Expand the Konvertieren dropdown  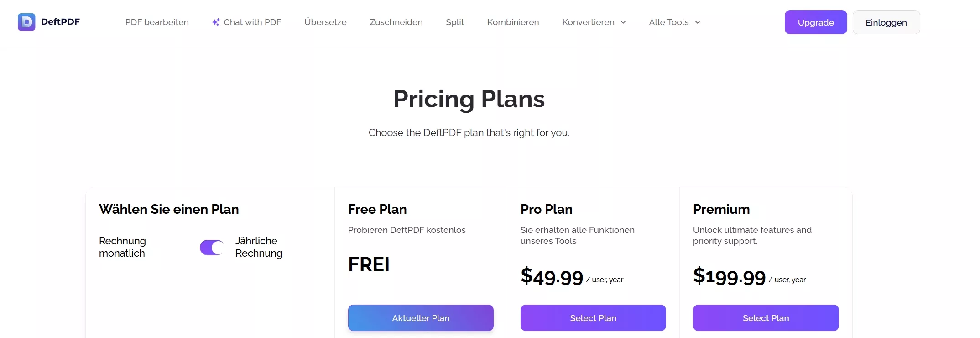point(594,22)
